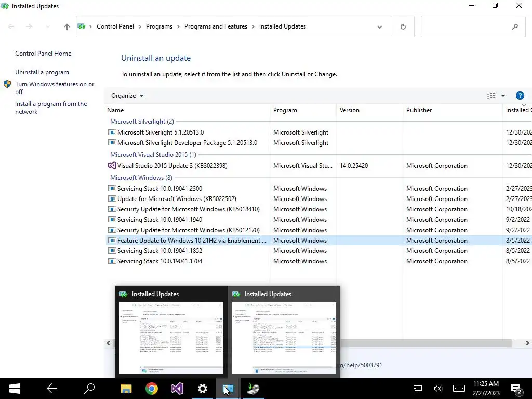Open network status tray icon
The width and height of the screenshot is (532, 399).
pyautogui.click(x=418, y=389)
